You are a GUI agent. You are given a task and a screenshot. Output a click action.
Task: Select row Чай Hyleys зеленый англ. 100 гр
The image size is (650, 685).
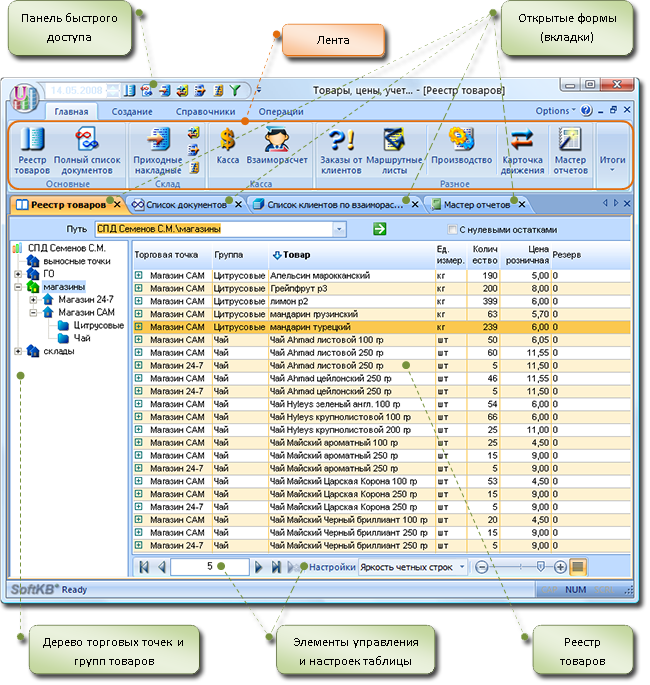382,404
